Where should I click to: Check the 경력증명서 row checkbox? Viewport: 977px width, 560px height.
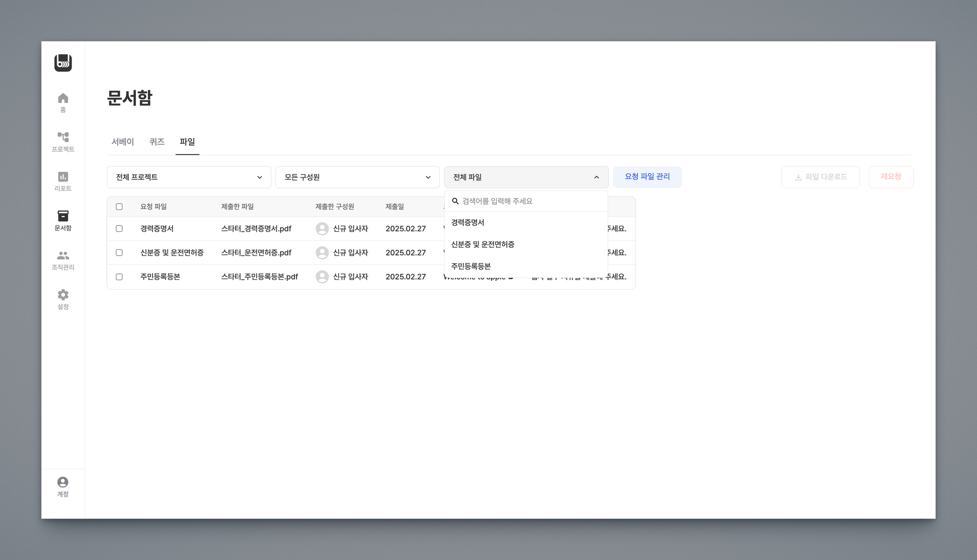coord(119,229)
